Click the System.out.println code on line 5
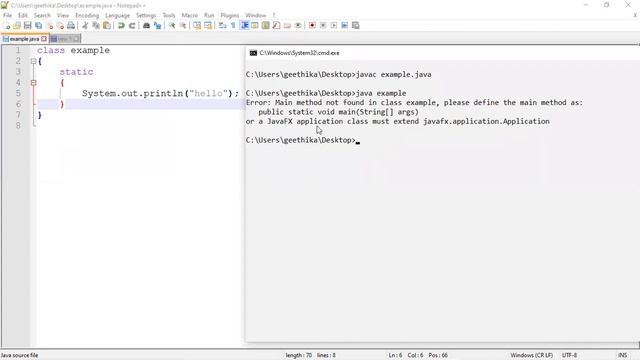640x360 pixels. (160, 93)
